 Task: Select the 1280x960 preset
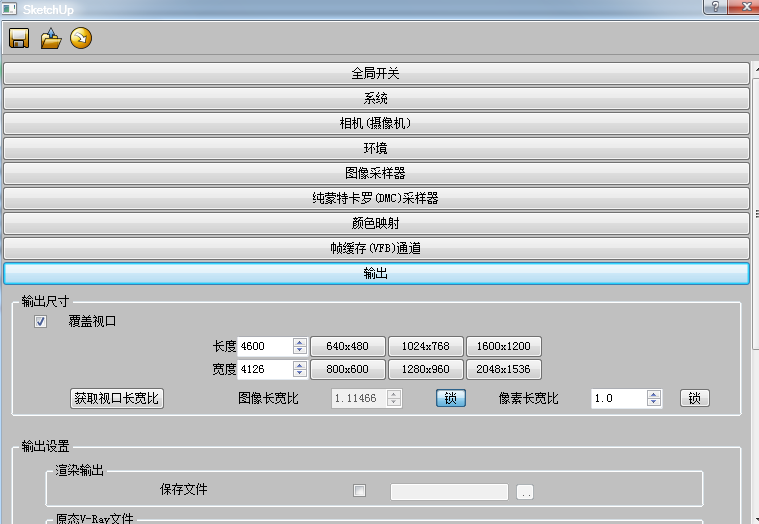point(425,369)
